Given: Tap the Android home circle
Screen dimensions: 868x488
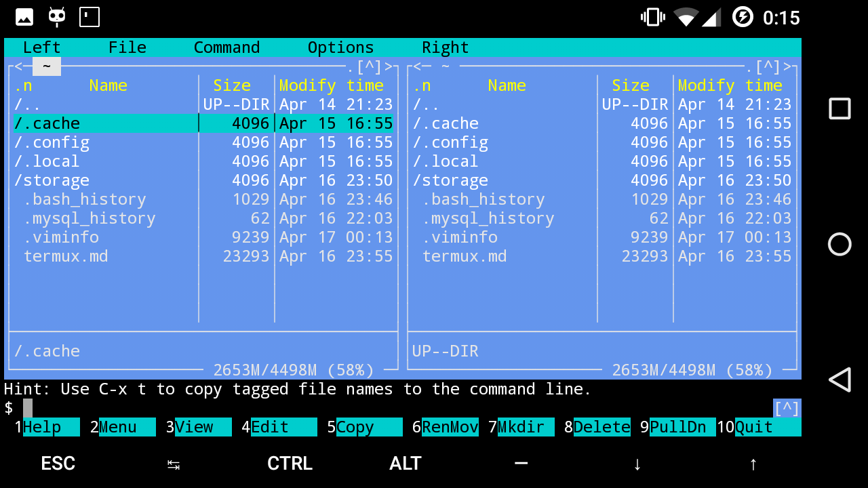Looking at the screenshot, I should coord(840,244).
